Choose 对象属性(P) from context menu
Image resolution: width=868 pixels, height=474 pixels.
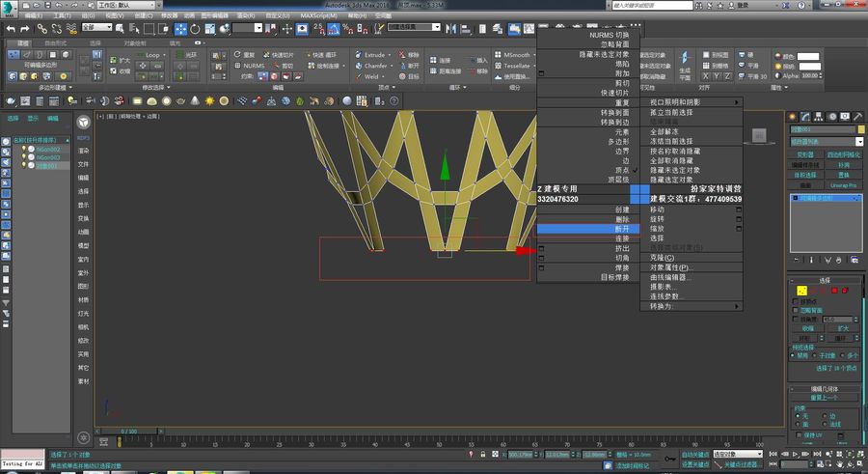point(692,267)
